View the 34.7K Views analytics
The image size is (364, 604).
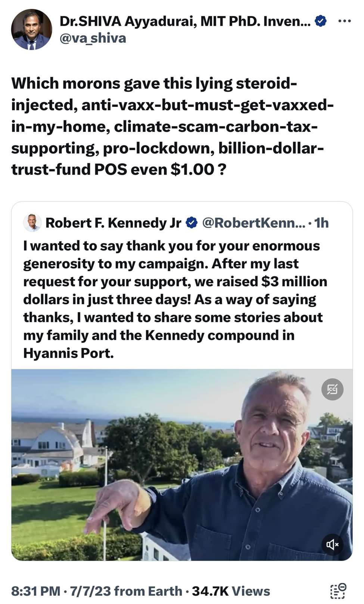tap(231, 591)
